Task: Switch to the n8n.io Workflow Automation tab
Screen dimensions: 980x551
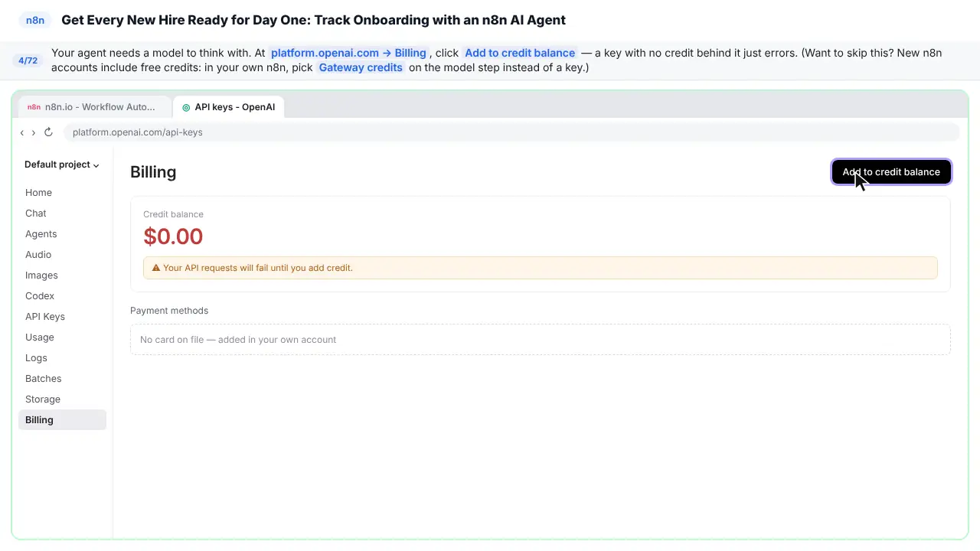Action: [x=94, y=107]
